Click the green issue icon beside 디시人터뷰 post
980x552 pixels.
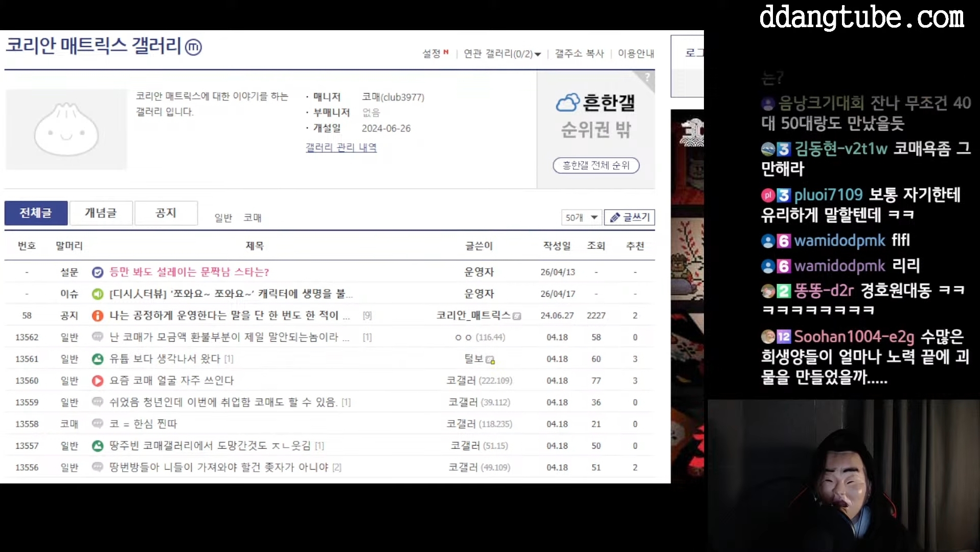[97, 294]
